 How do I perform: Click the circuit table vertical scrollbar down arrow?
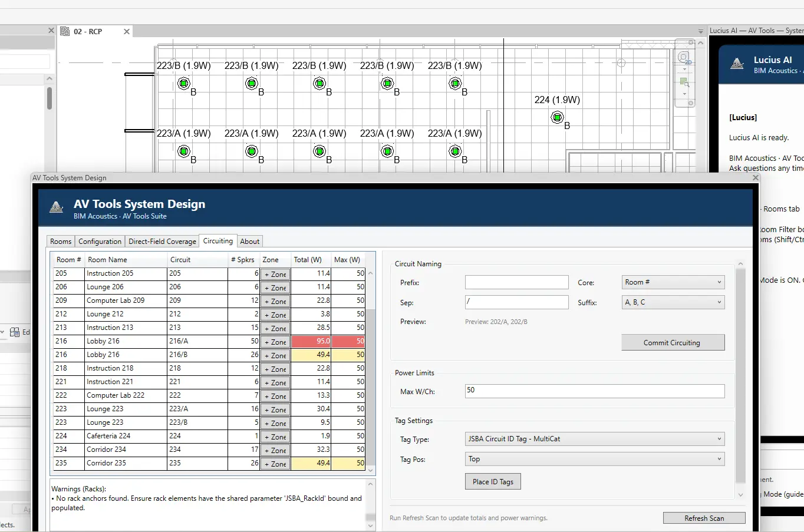[371, 470]
